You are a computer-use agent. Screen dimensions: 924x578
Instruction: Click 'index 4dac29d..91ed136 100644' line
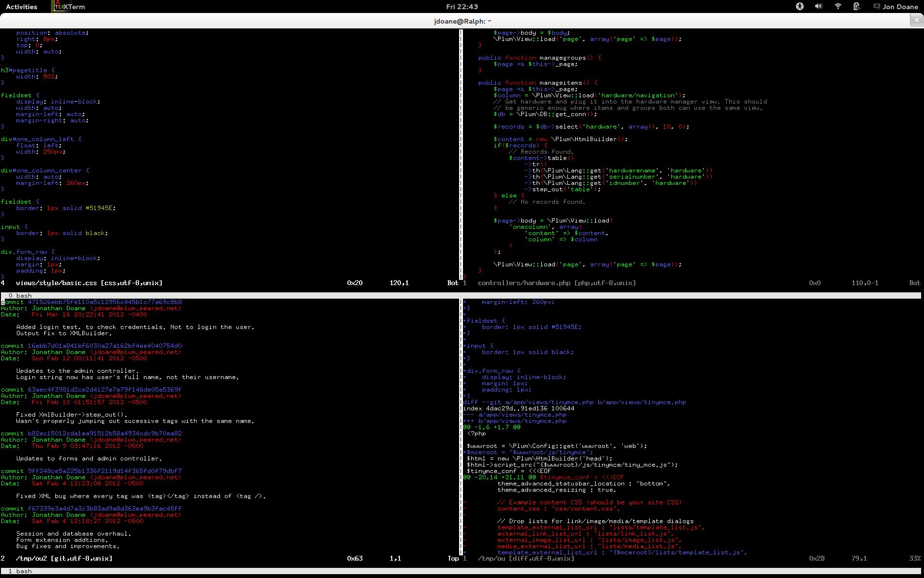click(519, 408)
